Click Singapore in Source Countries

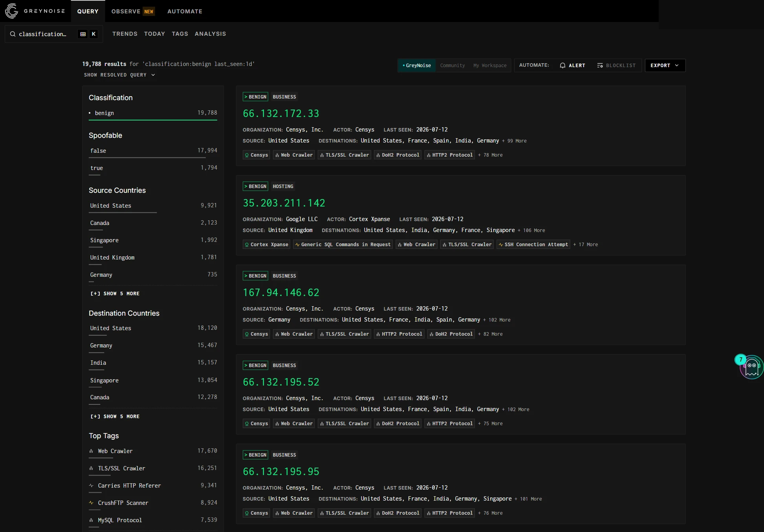(x=153, y=240)
